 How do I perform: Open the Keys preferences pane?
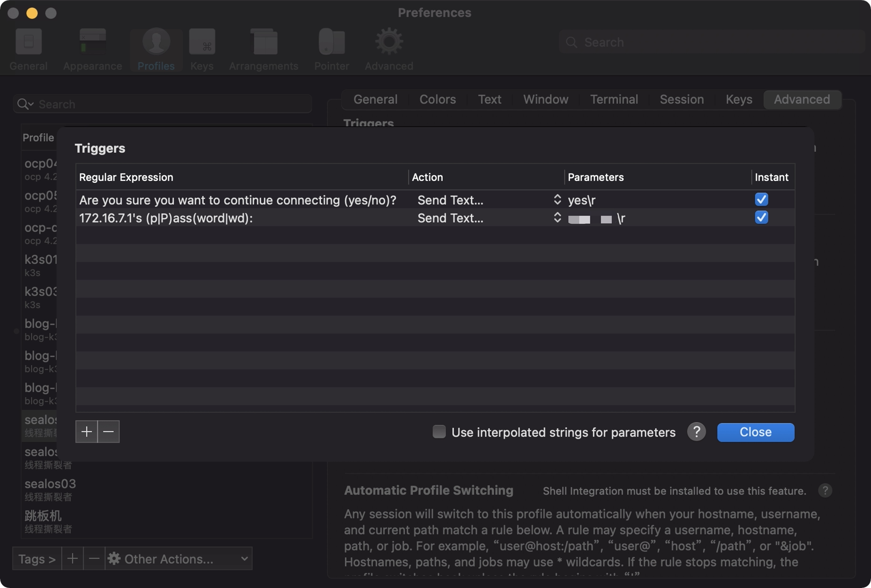pyautogui.click(x=202, y=49)
